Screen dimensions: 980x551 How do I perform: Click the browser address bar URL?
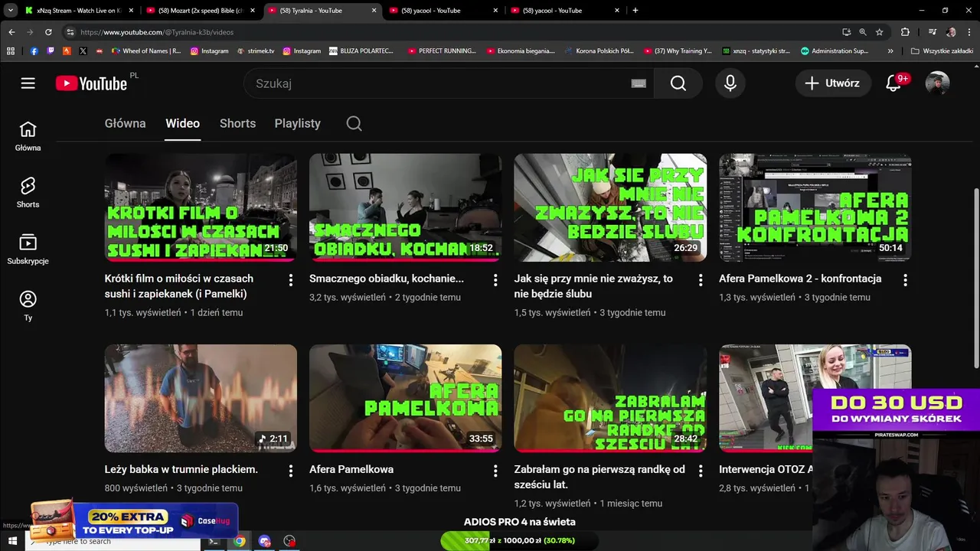coord(157,32)
